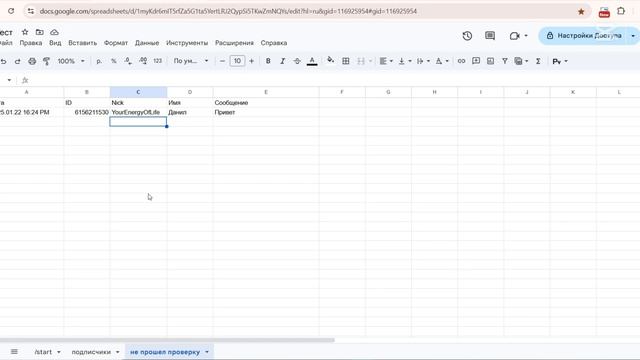Image resolution: width=640 pixels, height=360 pixels.
Task: Check cloud save status icon
Action: pos(54,32)
